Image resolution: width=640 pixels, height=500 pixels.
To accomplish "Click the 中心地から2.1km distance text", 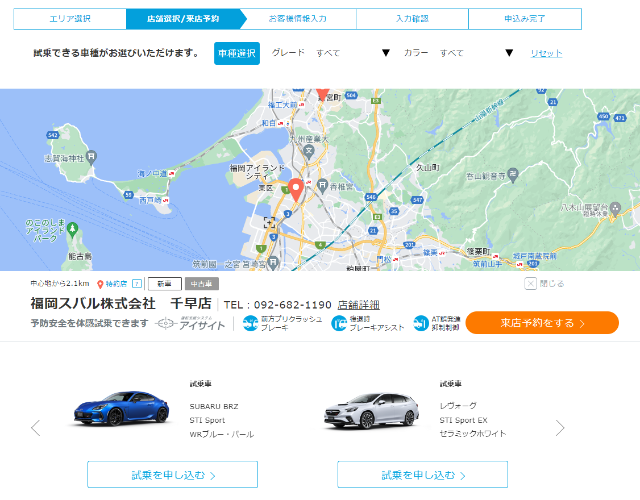I will click(x=60, y=283).
